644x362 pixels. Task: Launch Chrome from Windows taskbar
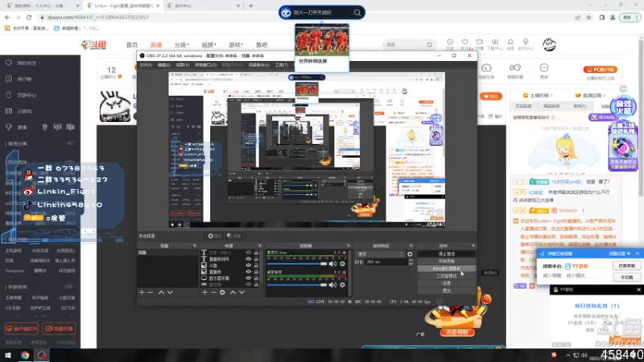[x=25, y=355]
